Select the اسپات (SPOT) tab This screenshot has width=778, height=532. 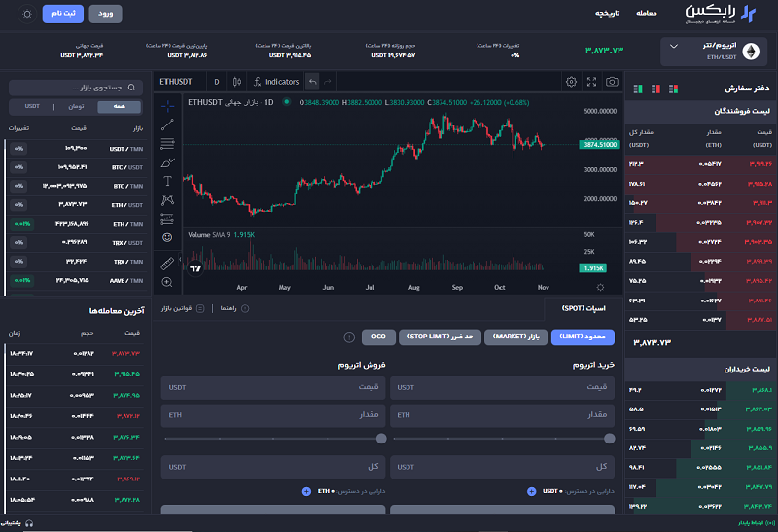(583, 308)
